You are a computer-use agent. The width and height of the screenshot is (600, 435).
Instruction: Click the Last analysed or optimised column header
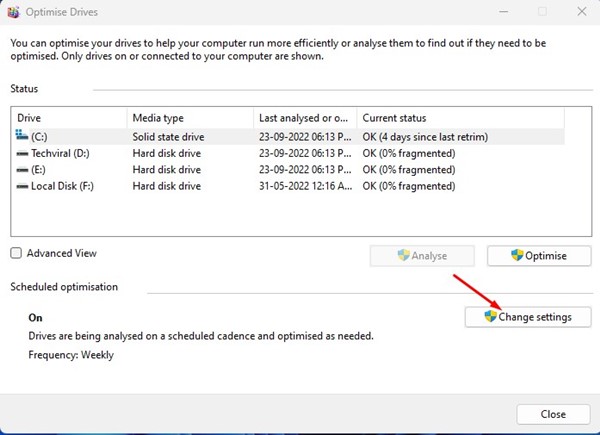tap(305, 118)
